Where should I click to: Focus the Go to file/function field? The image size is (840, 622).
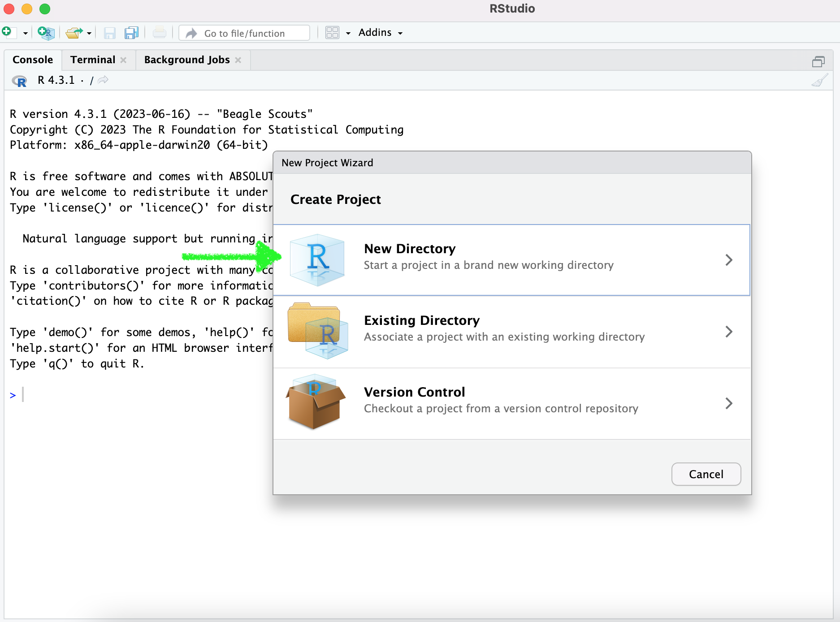coord(244,33)
